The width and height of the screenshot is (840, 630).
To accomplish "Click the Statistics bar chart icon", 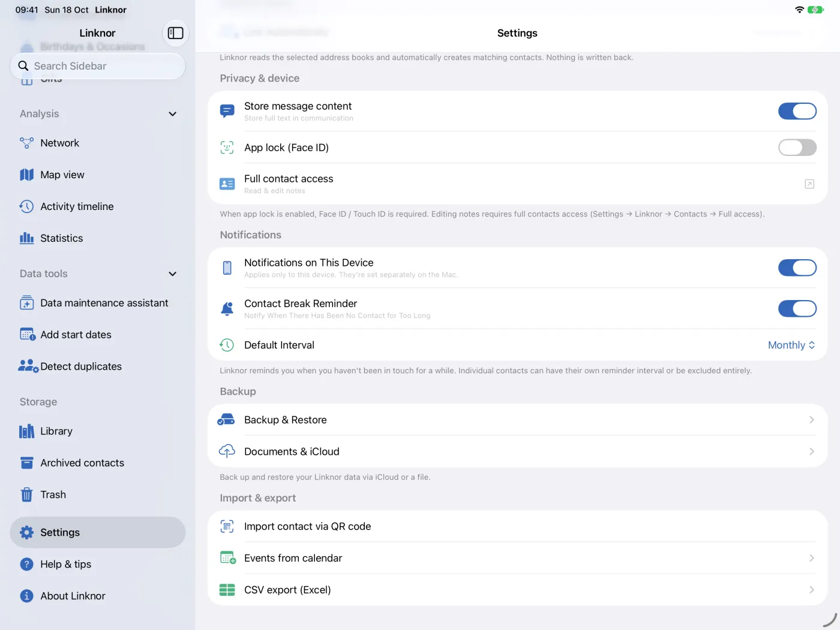I will 26,238.
